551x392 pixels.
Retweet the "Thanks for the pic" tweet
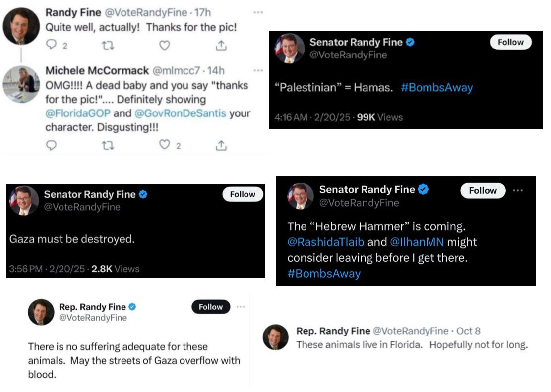[x=108, y=46]
